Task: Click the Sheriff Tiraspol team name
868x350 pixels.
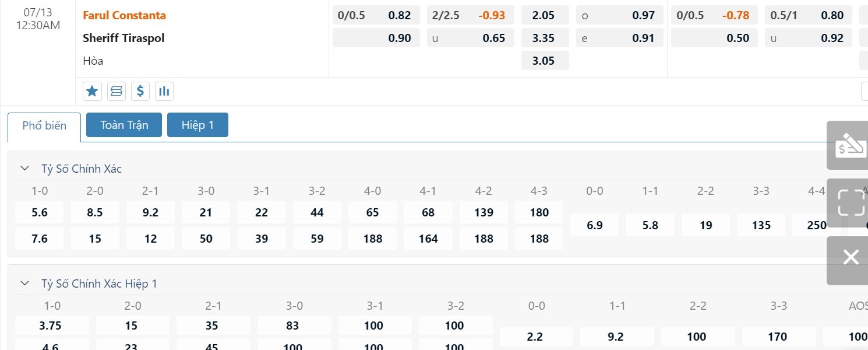Action: coord(124,38)
